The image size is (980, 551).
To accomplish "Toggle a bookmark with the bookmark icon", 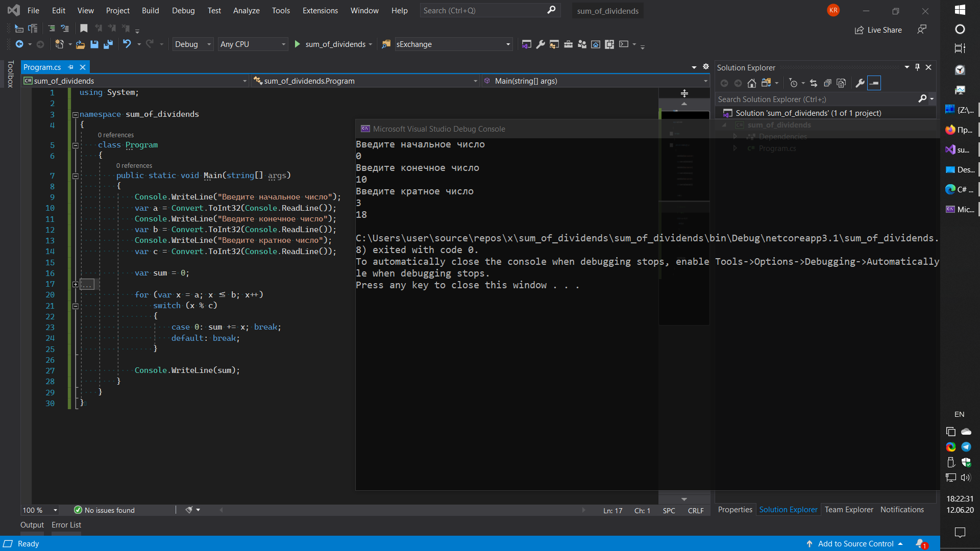I will click(84, 29).
